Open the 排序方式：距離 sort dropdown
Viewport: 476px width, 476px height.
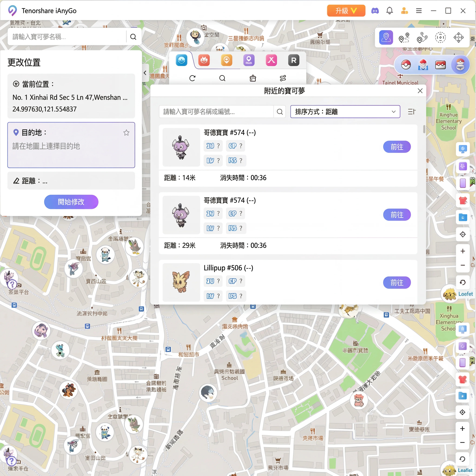(345, 112)
